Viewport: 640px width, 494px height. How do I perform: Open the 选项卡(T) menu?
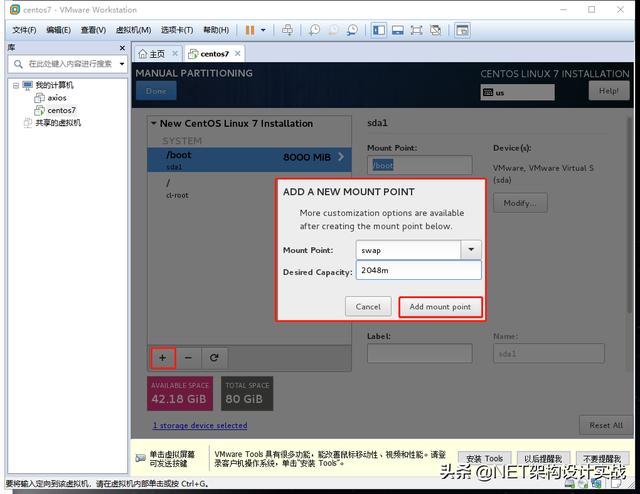[177, 30]
